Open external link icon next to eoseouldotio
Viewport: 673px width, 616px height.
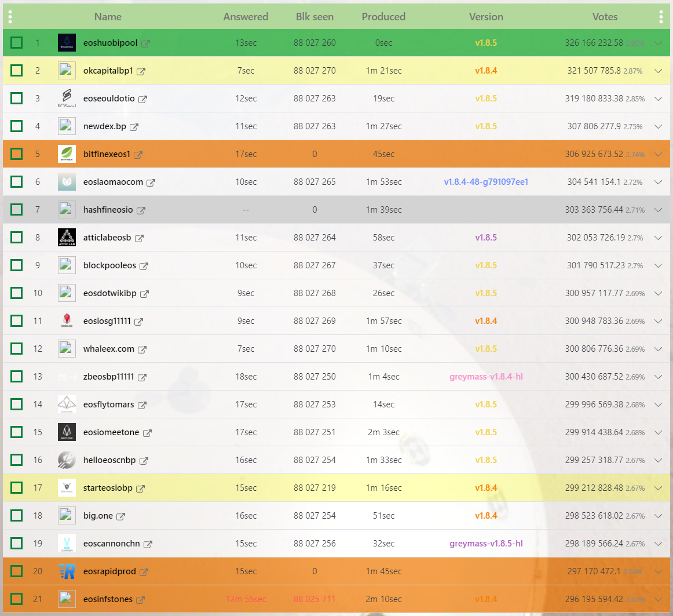click(x=142, y=99)
